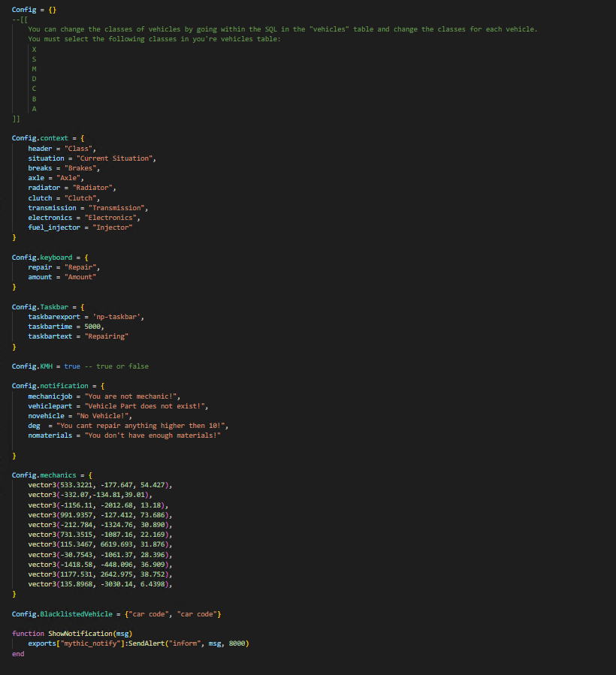Click the 'true' value of Config.KMH
The width and height of the screenshot is (616, 675).
point(72,366)
